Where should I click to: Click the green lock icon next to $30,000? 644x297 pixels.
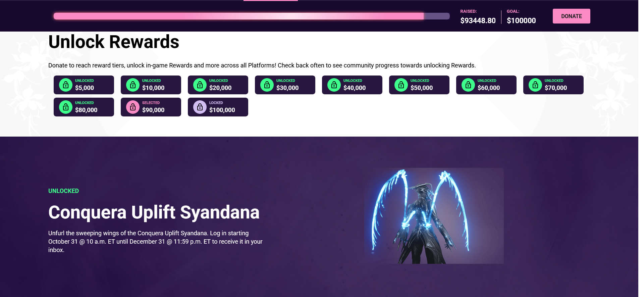tap(267, 85)
